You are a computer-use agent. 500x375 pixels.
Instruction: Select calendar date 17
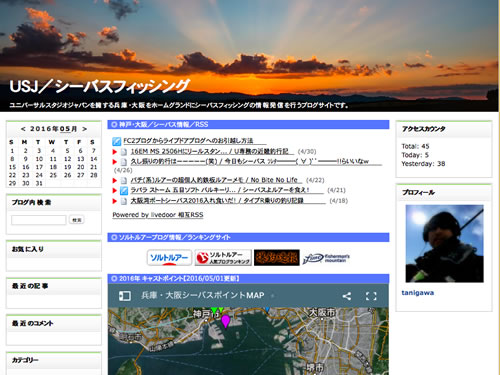[x=39, y=167]
